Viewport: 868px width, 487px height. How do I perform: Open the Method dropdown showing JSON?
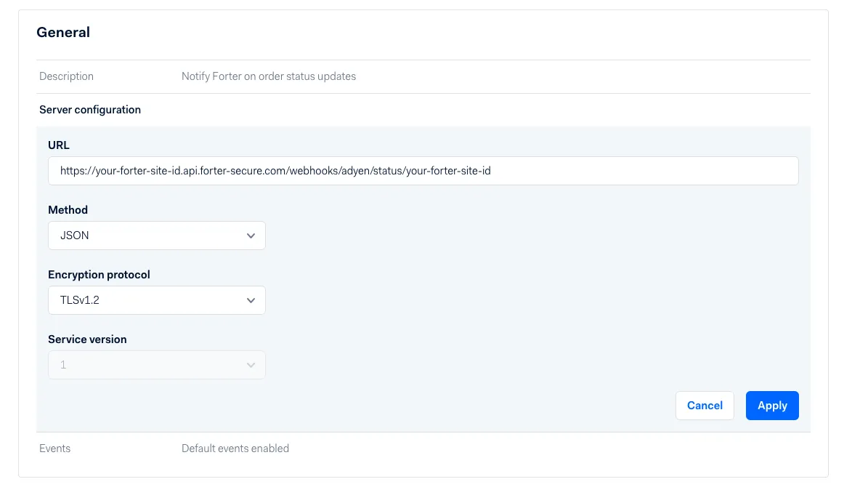click(x=157, y=236)
